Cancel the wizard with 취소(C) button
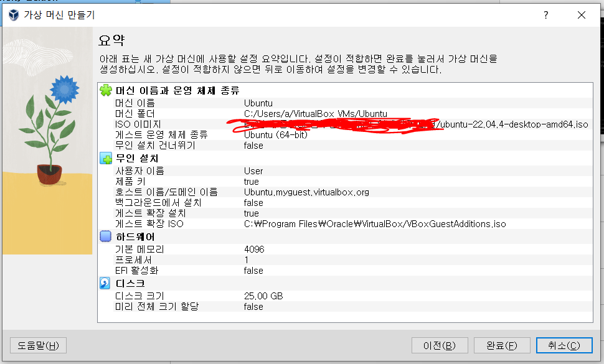 click(x=564, y=345)
